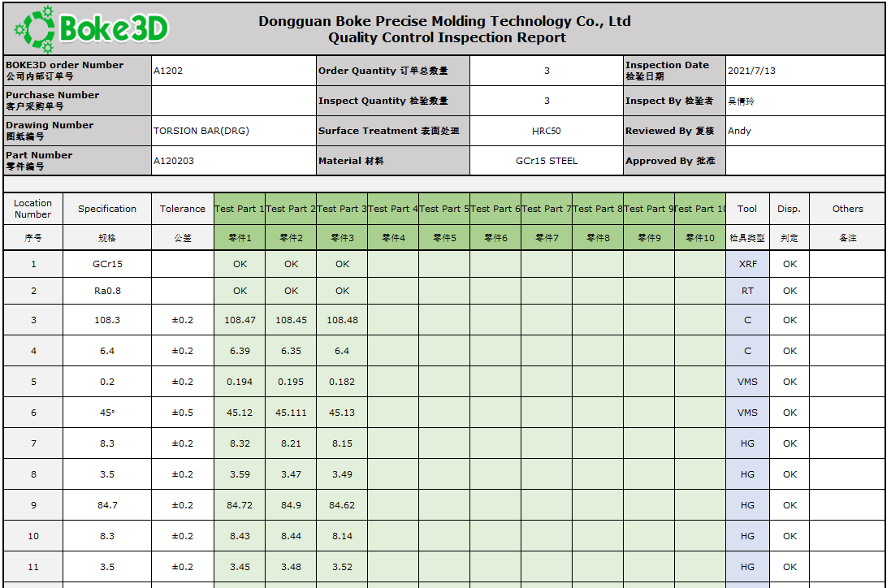
Task: Select specification GCr15 in row 1
Action: point(107,264)
